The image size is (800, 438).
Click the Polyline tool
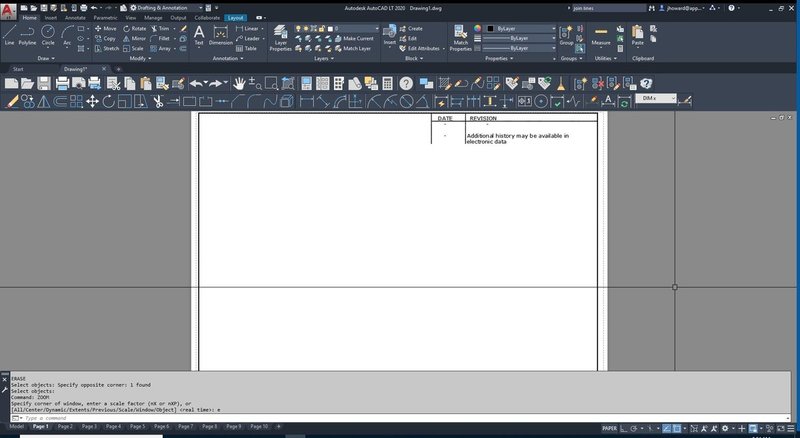(x=27, y=35)
